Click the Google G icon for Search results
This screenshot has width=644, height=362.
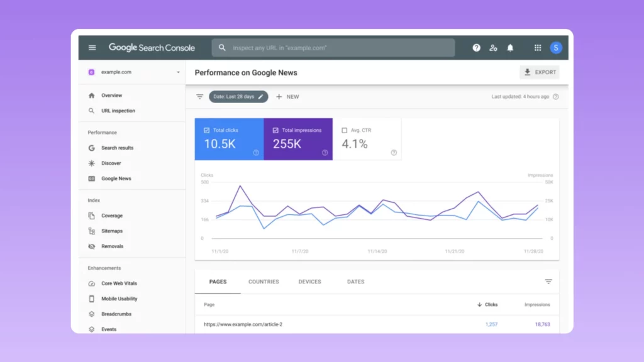(x=91, y=148)
